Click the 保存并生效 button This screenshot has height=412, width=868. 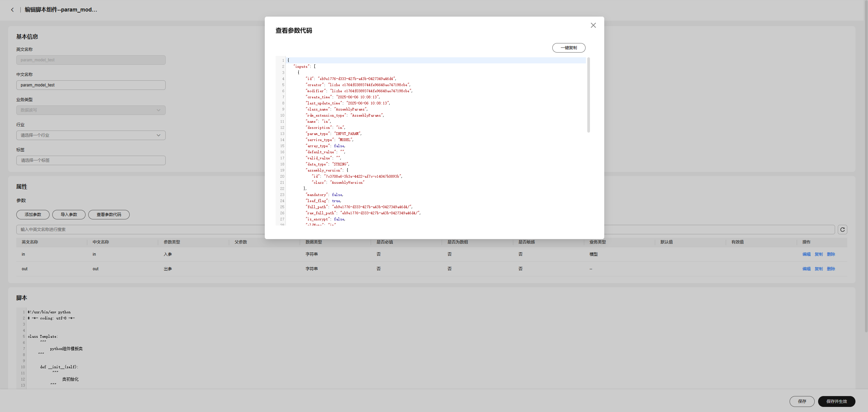[x=836, y=401]
